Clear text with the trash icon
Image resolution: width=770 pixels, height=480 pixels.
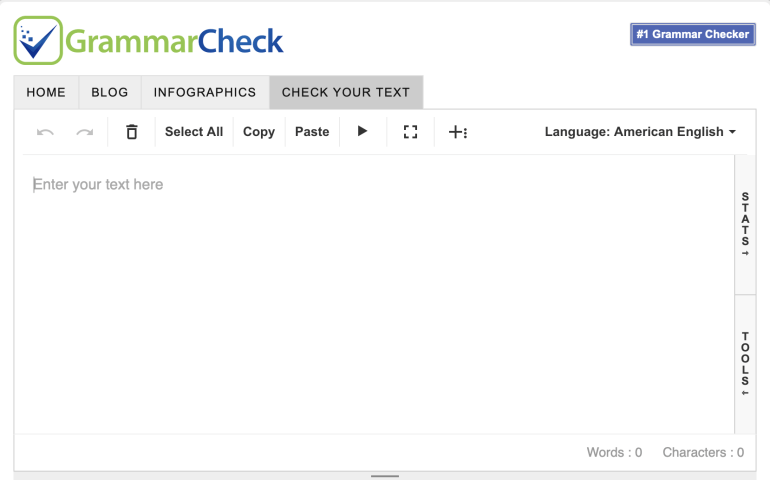(x=132, y=132)
